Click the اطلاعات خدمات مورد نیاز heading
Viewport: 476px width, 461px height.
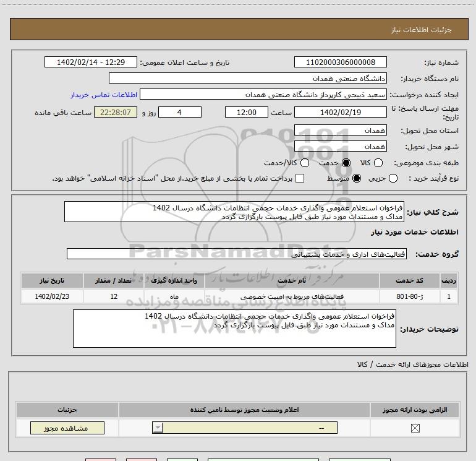pos(414,232)
